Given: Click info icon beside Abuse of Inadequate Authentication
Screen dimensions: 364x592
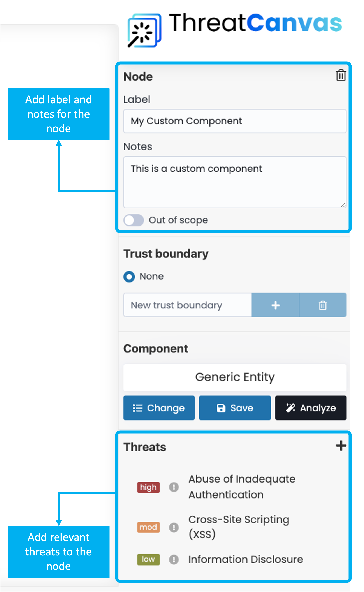Looking at the screenshot, I should coord(174,487).
